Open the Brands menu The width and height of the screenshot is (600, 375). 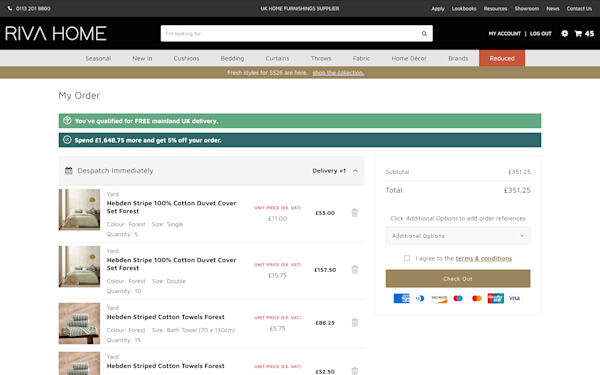[x=458, y=58]
